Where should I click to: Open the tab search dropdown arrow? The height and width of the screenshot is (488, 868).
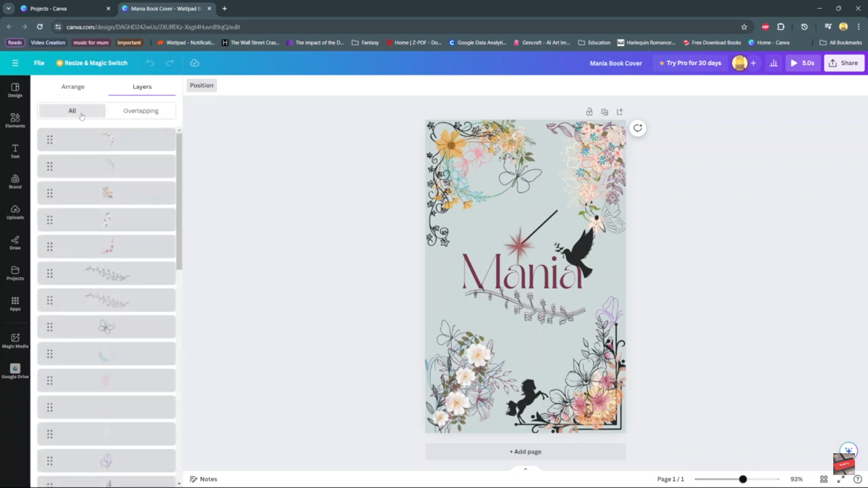coord(9,9)
